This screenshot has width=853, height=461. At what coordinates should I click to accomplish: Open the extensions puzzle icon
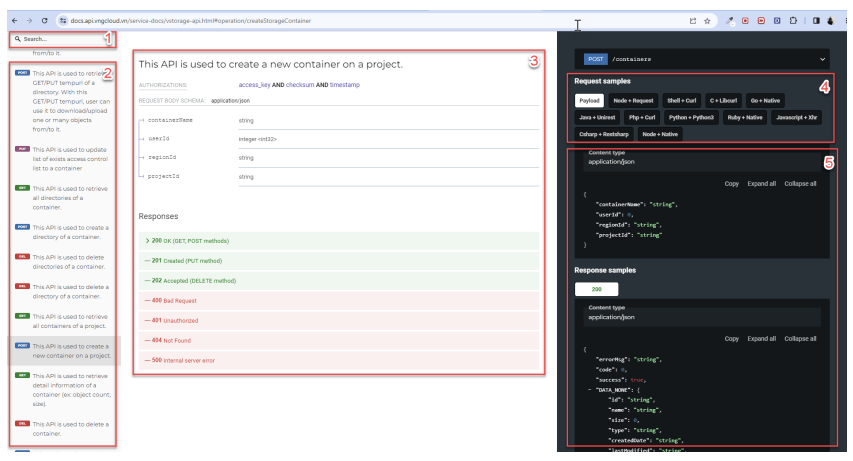[x=793, y=20]
